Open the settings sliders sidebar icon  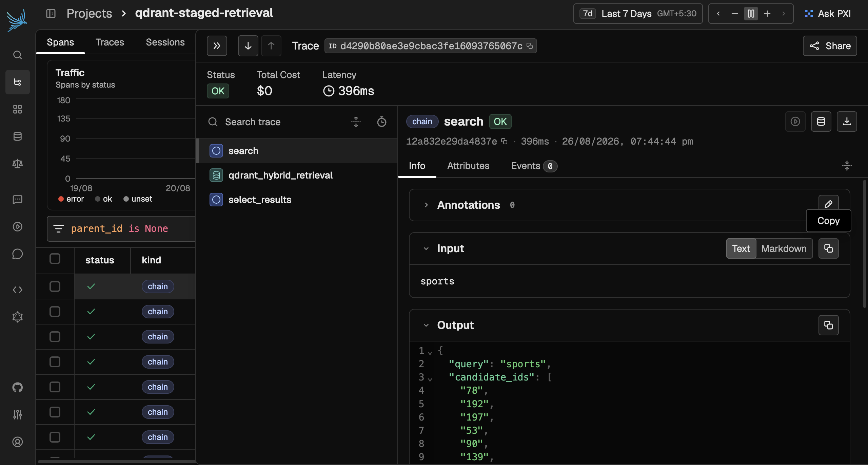tap(18, 414)
